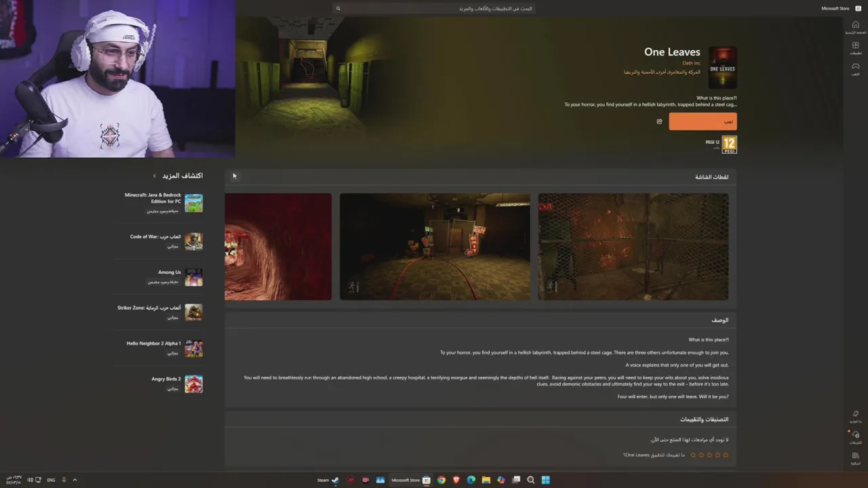Open Task View on the taskbar
The height and width of the screenshot is (488, 868).
(x=516, y=480)
